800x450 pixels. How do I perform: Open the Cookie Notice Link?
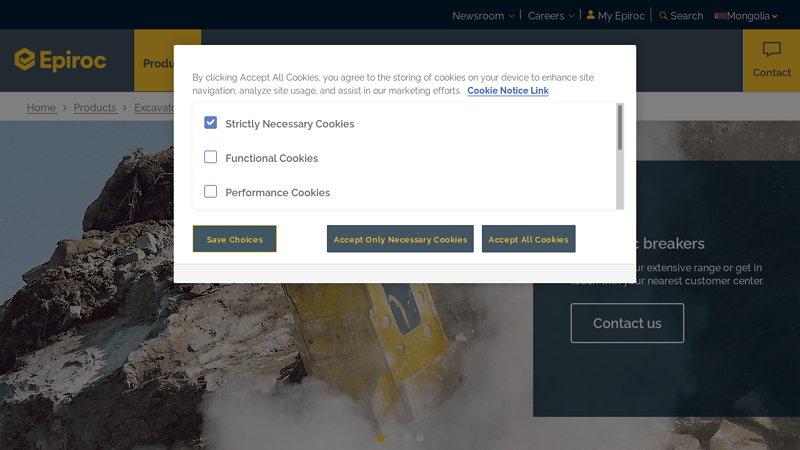coord(507,91)
